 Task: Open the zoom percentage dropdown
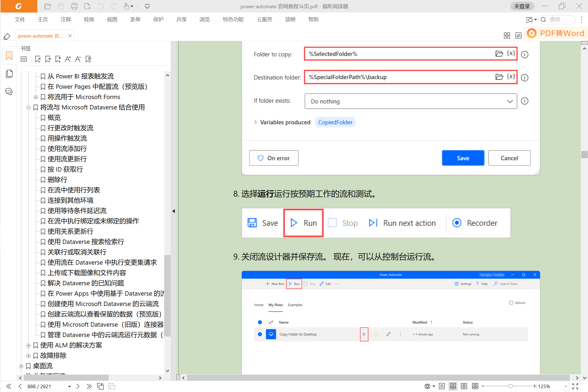566,387
